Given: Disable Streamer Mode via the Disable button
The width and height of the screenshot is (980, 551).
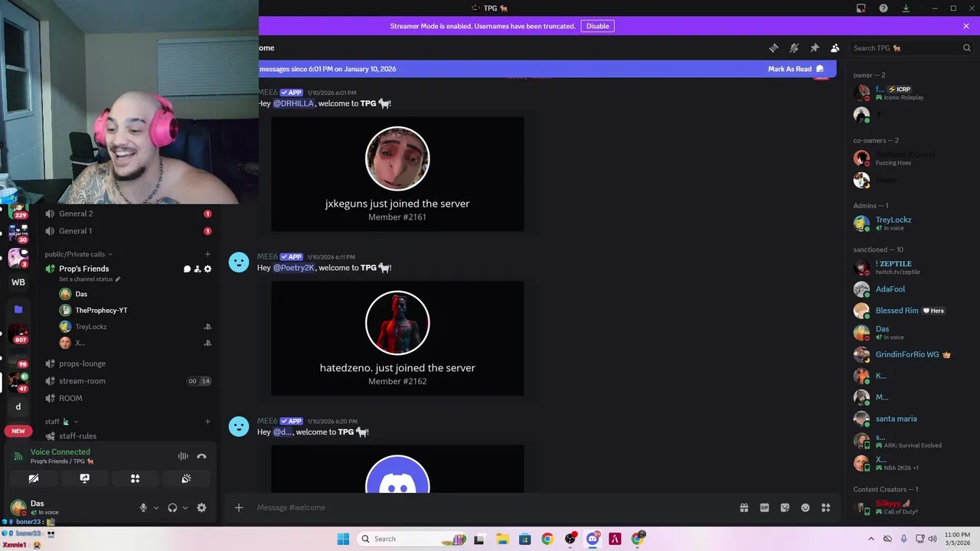Looking at the screenshot, I should point(597,26).
